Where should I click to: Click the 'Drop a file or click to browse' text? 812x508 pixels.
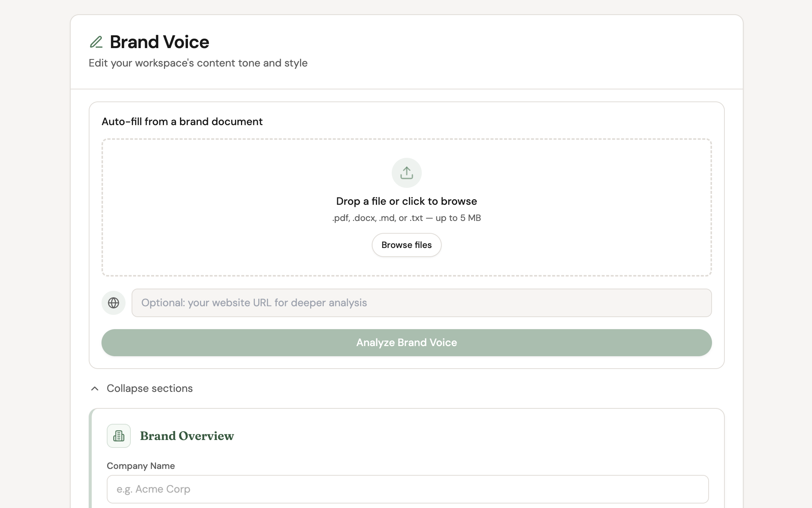pyautogui.click(x=406, y=201)
